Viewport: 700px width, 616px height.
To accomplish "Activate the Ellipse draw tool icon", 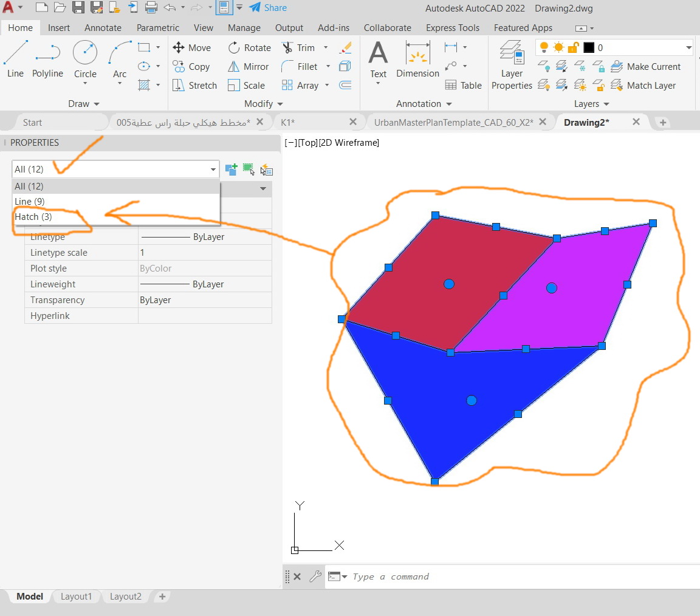I will point(144,66).
